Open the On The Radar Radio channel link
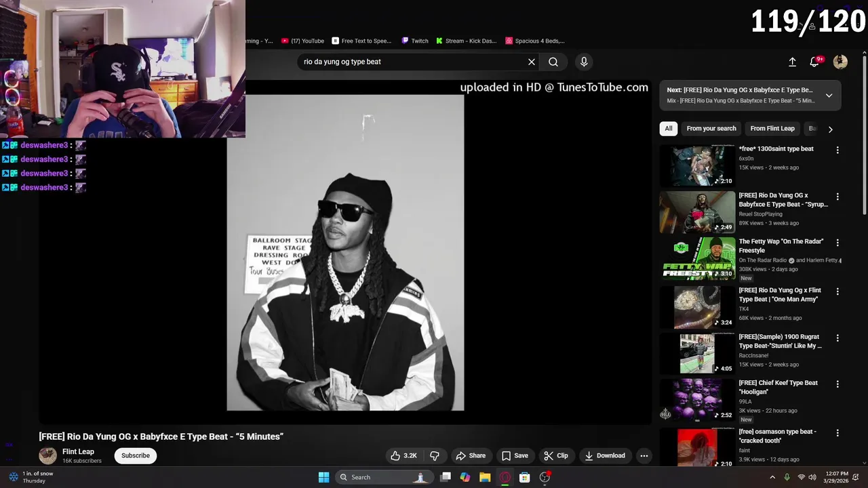Screen dimensions: 868x488 [x=763, y=260]
